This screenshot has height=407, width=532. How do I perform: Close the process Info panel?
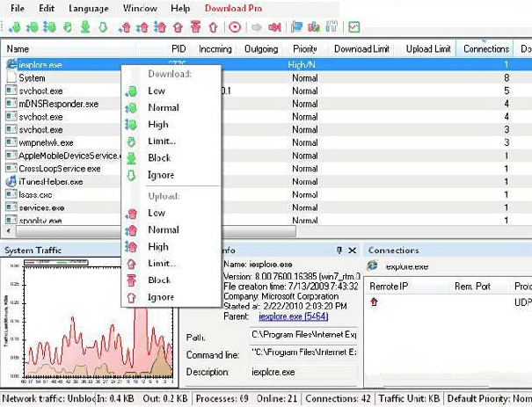353,251
